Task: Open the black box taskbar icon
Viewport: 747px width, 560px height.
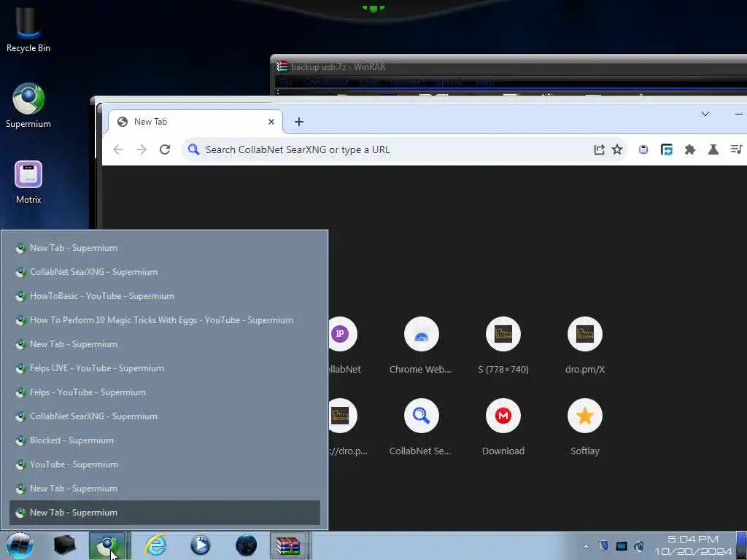Action: coord(65,545)
